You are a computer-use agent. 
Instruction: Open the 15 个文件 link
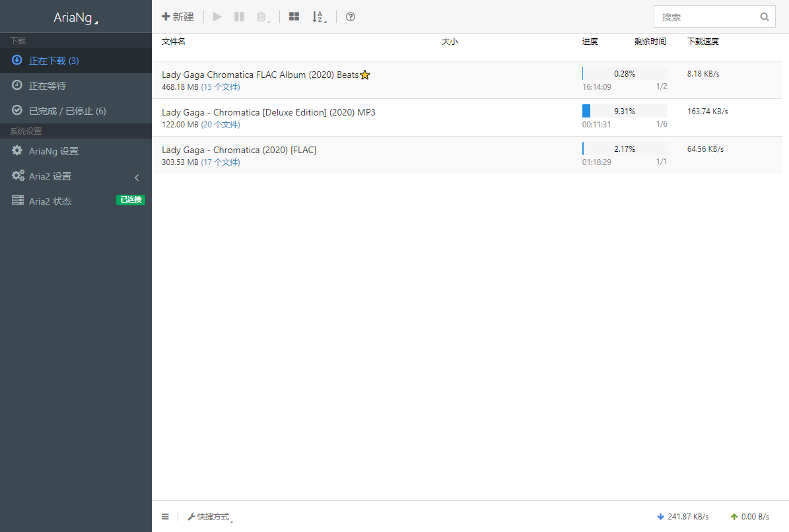tap(221, 87)
